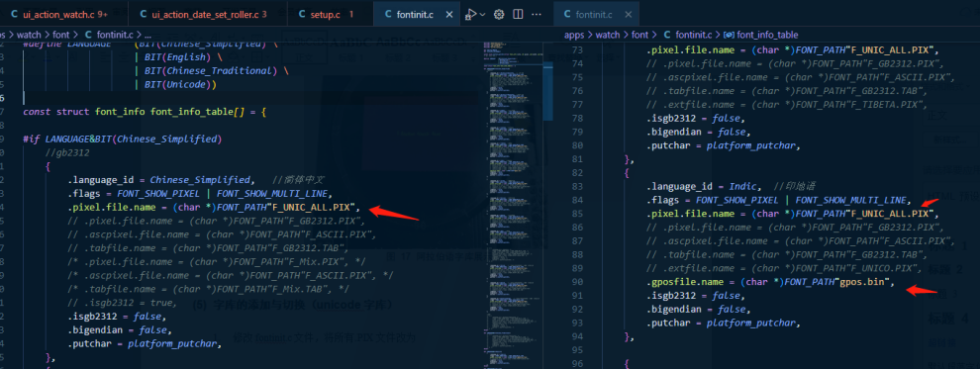Click the Run or Debug play icon

[470, 15]
